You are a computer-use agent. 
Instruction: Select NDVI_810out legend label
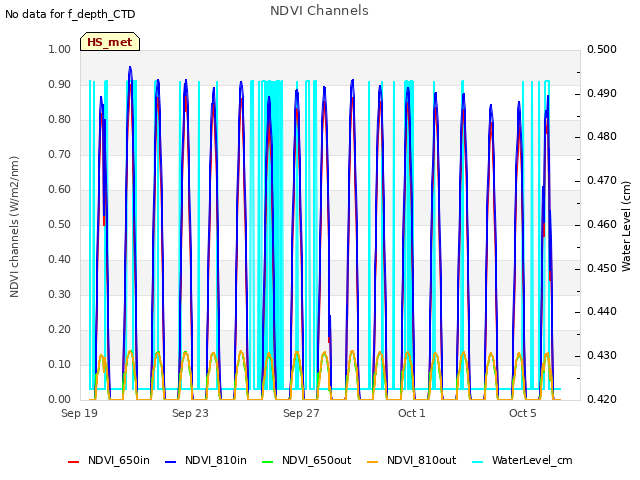[x=422, y=460]
